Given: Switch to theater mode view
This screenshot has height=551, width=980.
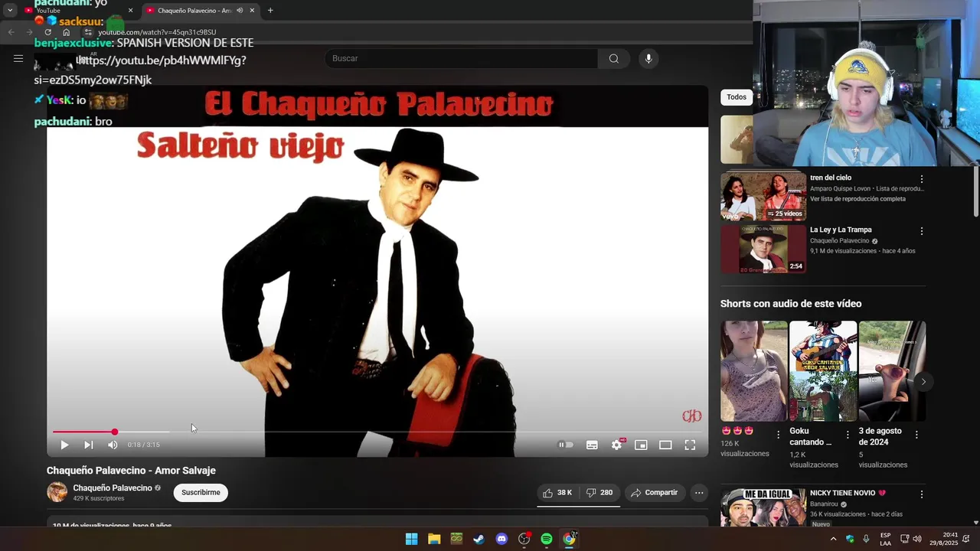Looking at the screenshot, I should tap(665, 445).
